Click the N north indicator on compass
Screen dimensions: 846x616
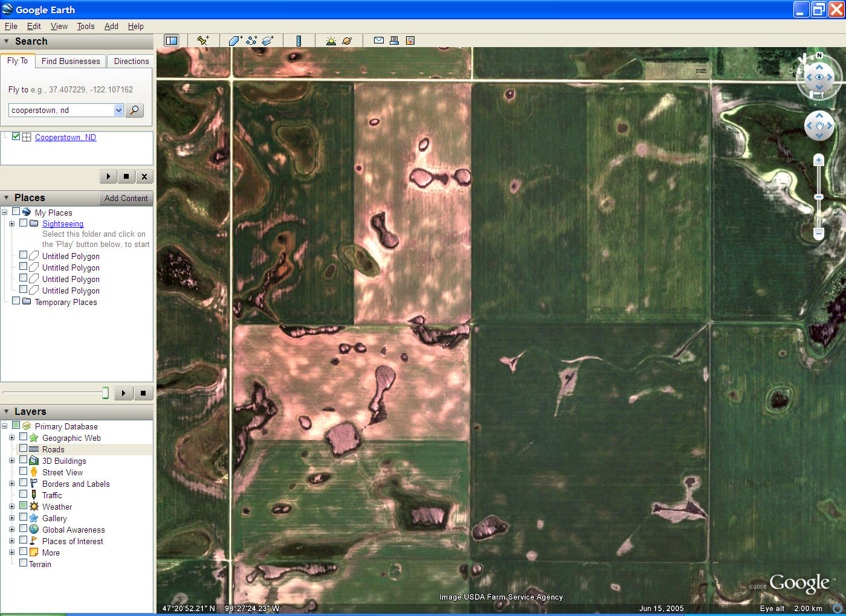[819, 56]
